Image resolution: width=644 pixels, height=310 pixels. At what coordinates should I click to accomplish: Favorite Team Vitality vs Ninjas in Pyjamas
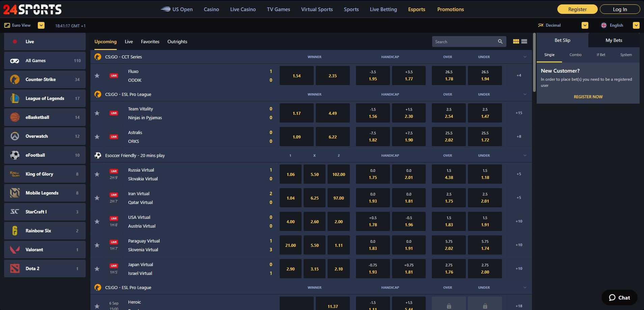pos(97,113)
